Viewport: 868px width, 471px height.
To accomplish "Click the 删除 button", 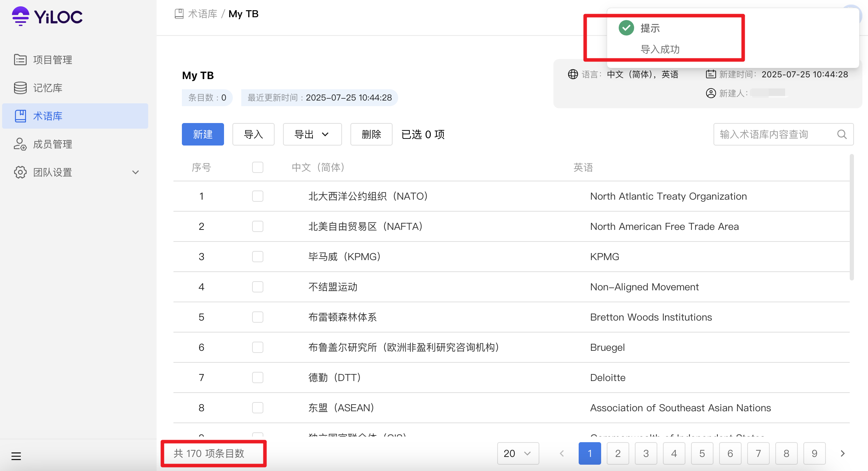I will (371, 134).
